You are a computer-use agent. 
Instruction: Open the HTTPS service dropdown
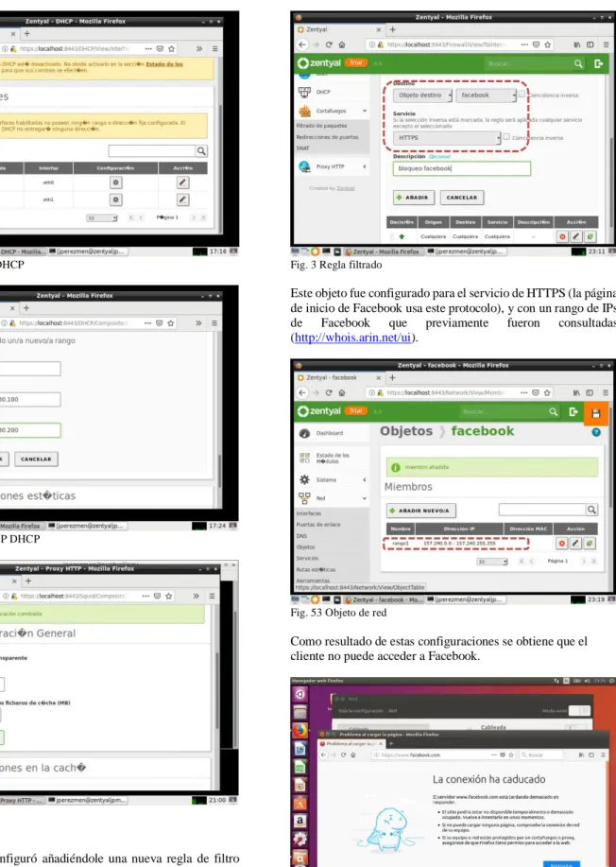446,138
